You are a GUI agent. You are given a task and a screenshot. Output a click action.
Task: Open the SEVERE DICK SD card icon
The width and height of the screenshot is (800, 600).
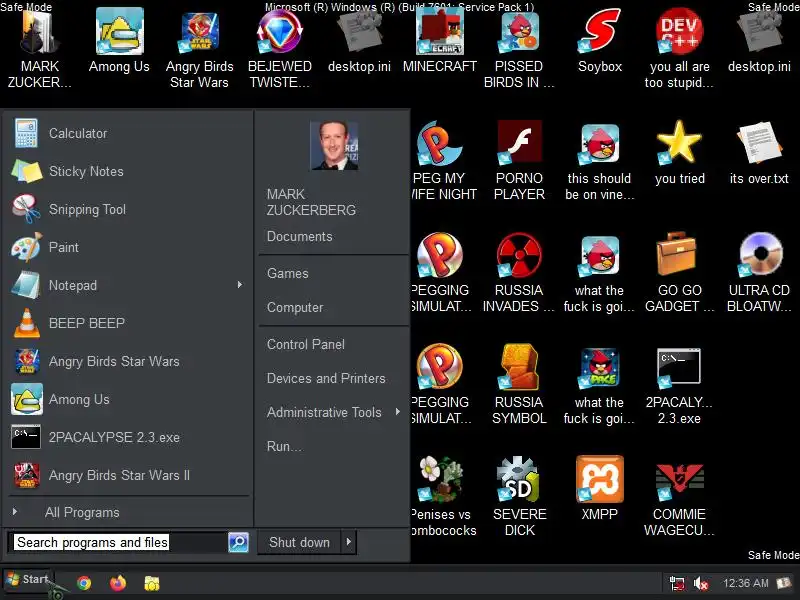(519, 496)
